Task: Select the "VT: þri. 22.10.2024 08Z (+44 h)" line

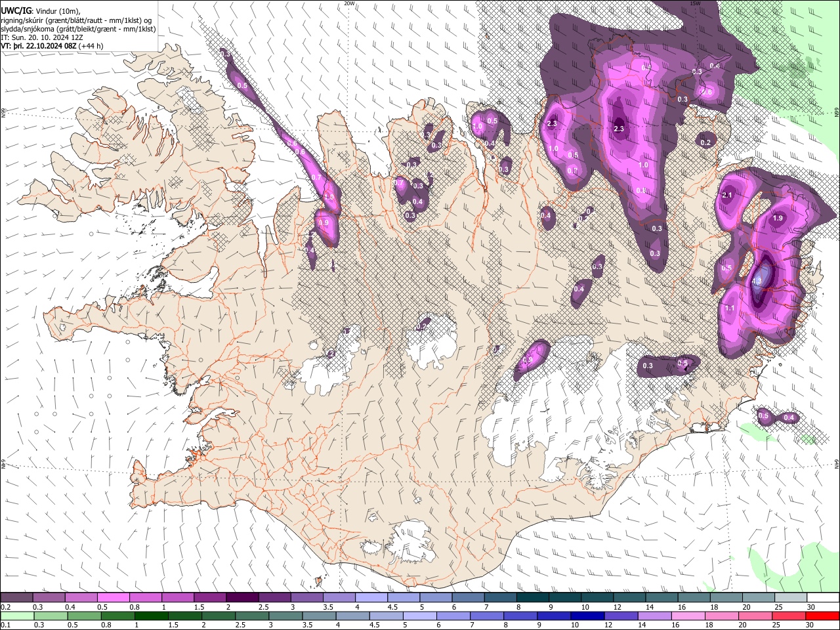Action: [52, 46]
